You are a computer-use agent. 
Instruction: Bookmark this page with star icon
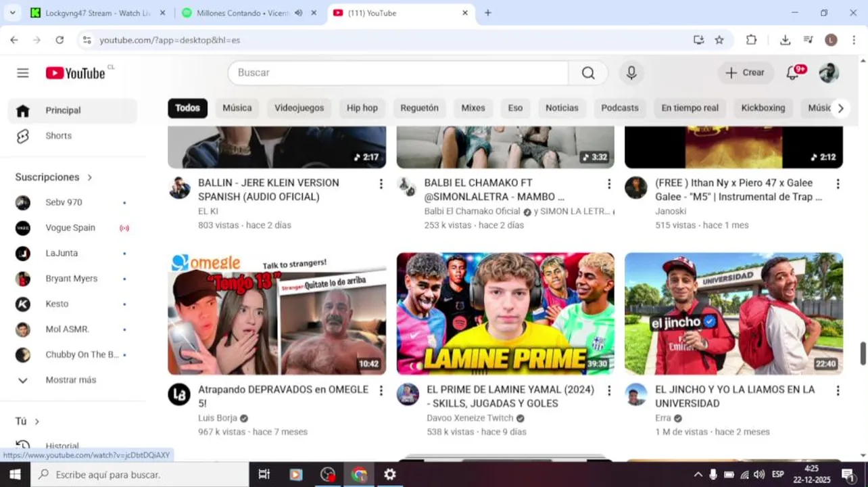(719, 40)
